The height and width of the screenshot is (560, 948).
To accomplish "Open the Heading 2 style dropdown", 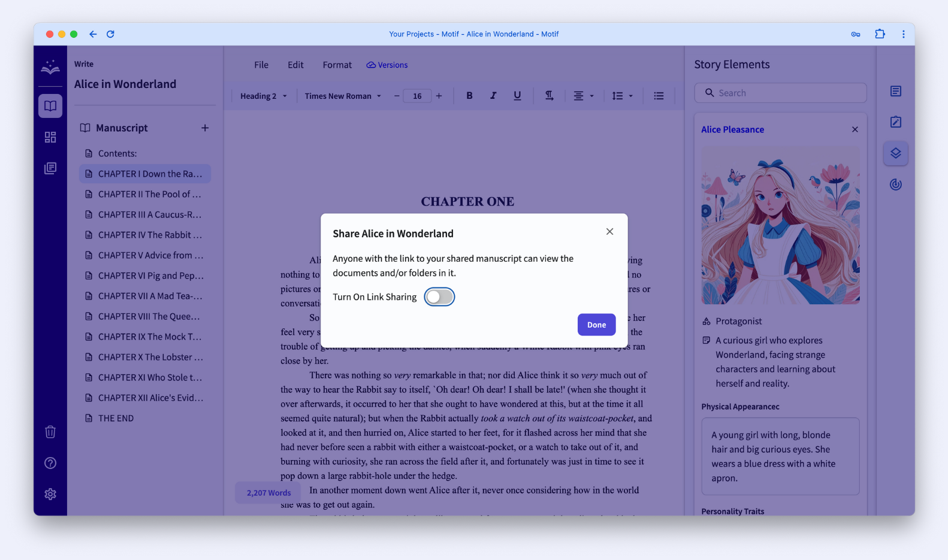I will pyautogui.click(x=264, y=96).
